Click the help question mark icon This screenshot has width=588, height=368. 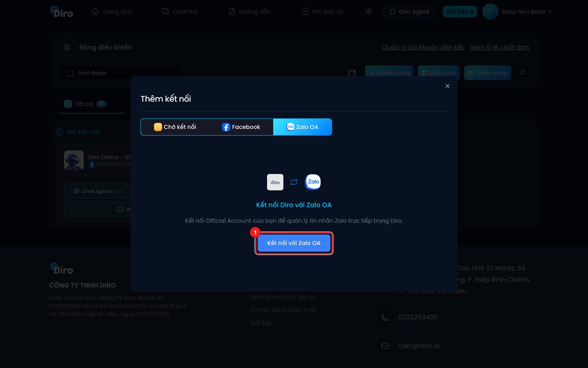point(522,72)
